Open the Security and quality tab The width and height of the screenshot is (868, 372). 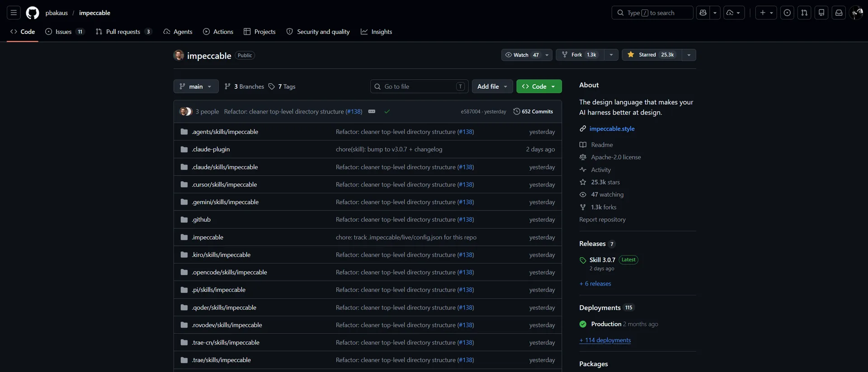318,32
